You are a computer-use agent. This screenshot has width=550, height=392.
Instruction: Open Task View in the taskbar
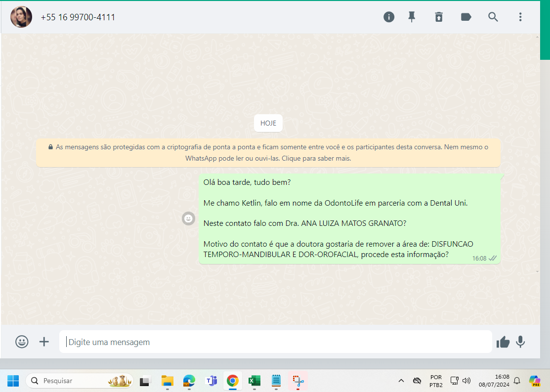(145, 381)
